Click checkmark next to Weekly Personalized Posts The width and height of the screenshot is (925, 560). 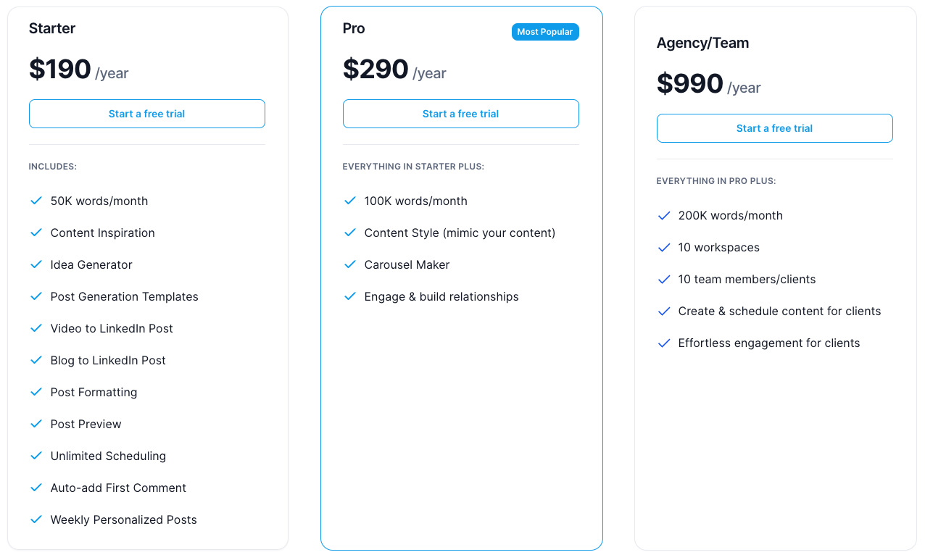(x=36, y=519)
